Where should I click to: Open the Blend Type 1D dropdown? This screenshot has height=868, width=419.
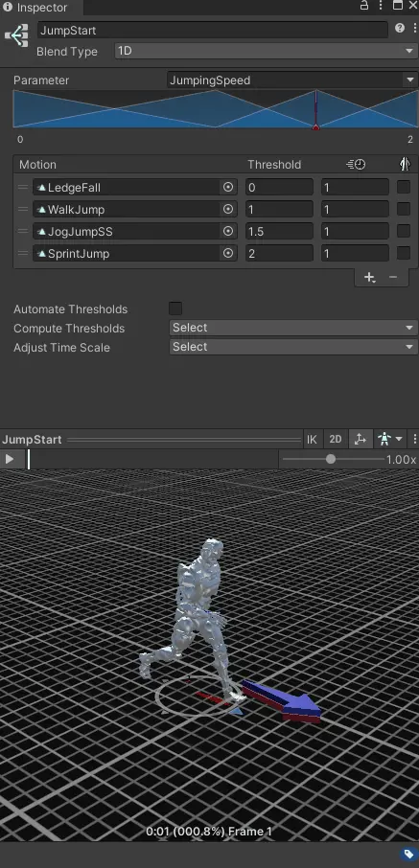[266, 51]
